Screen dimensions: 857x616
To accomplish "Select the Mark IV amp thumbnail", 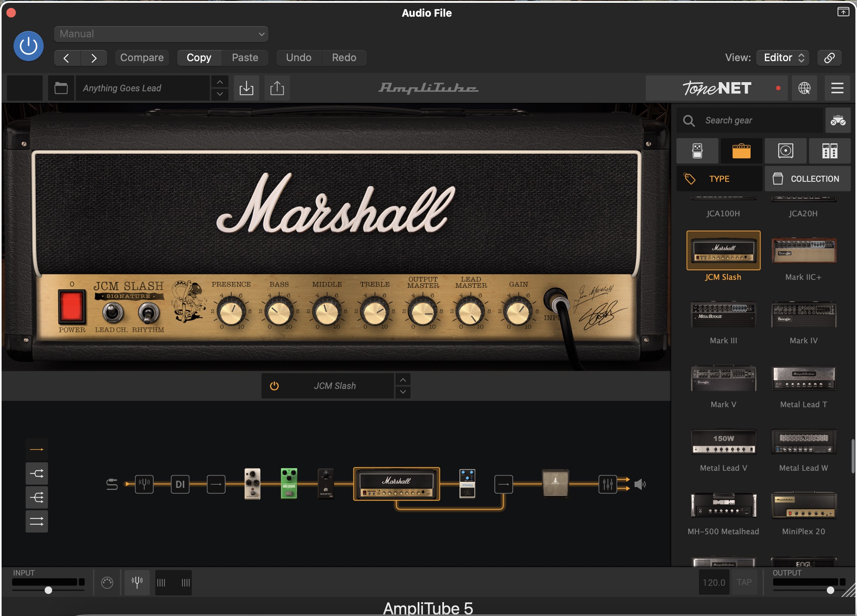I will point(804,314).
